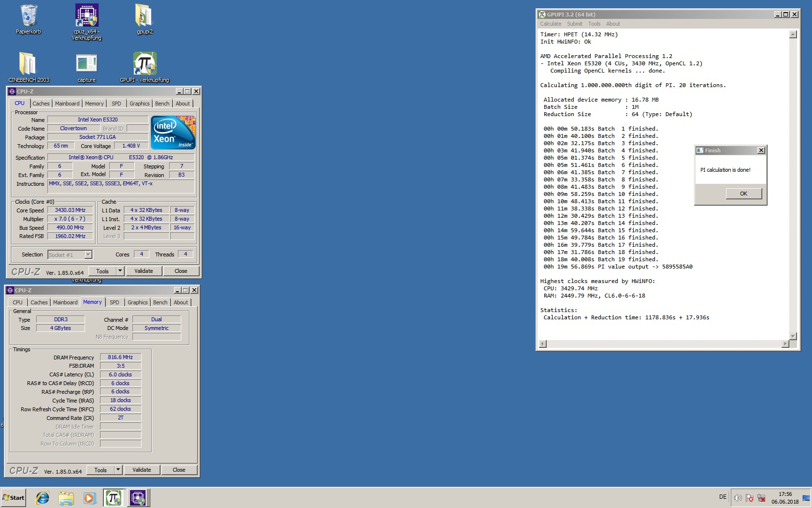Click the GPUPI window title icon
Viewport: 812px width, 508px height.
coord(542,15)
